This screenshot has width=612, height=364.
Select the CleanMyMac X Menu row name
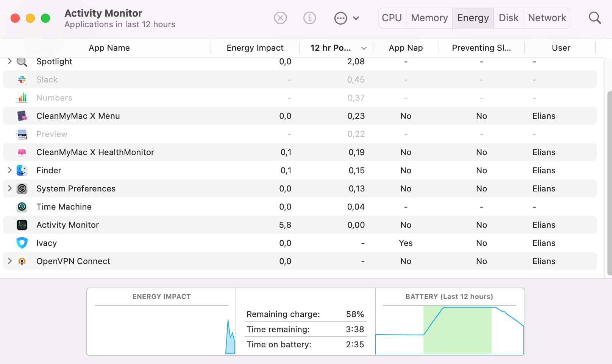[x=78, y=116]
